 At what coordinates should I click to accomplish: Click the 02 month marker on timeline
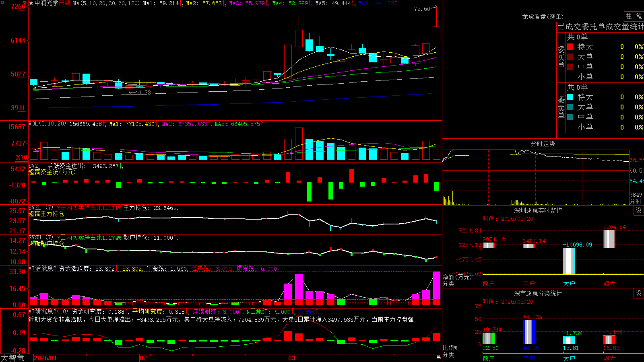click(x=143, y=358)
